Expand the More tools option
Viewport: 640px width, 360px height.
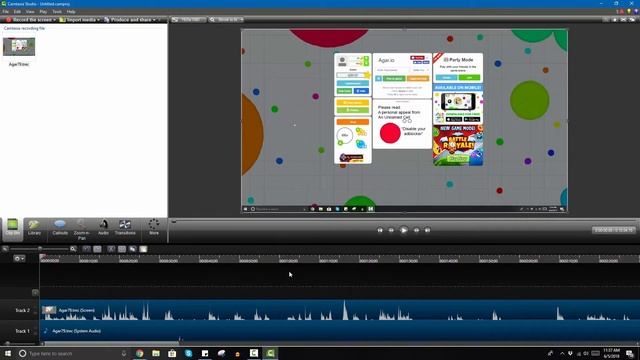[x=154, y=227]
